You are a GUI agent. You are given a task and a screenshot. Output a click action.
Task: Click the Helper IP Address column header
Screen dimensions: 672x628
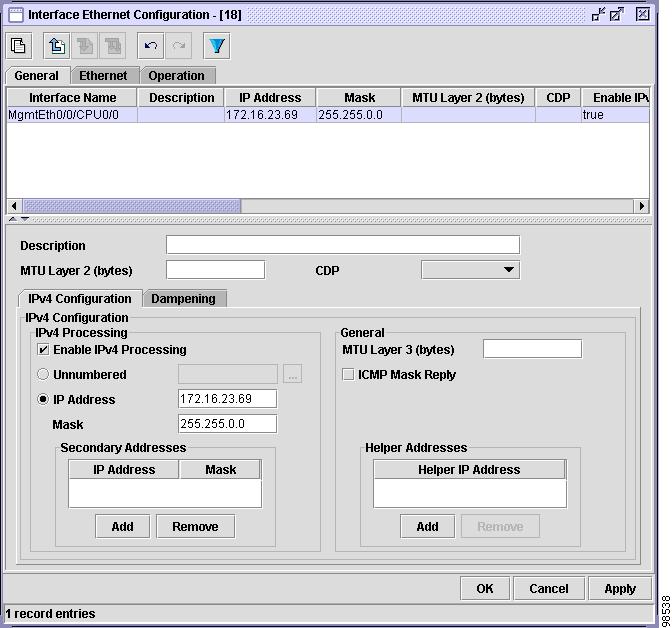469,469
